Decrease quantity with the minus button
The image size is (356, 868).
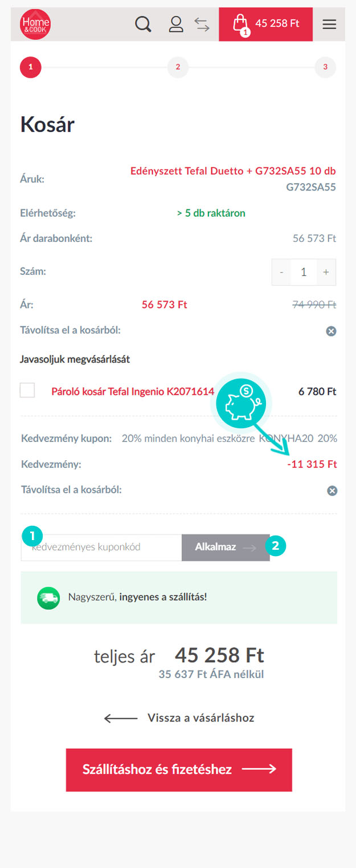pos(281,272)
